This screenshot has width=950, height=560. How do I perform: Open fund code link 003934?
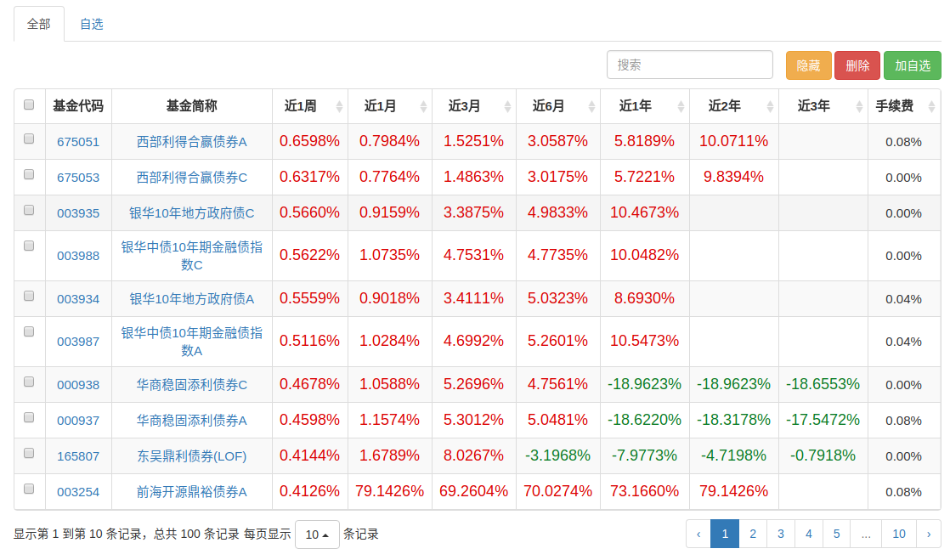click(x=78, y=299)
